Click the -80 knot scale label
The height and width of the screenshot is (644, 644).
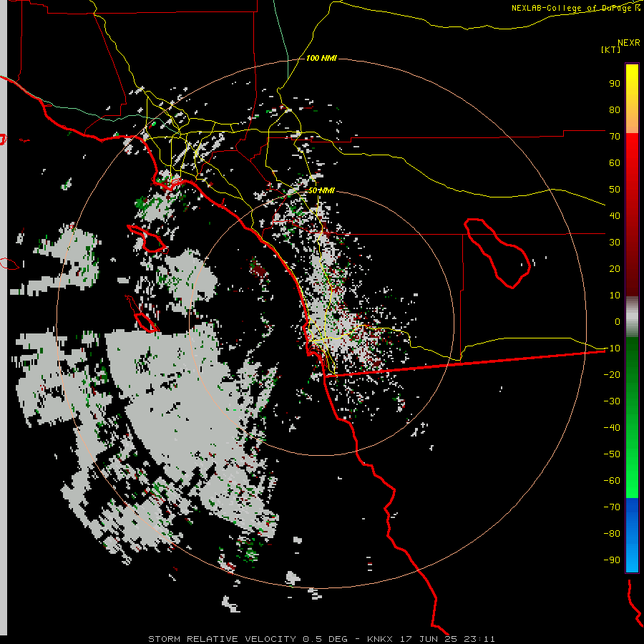612,534
